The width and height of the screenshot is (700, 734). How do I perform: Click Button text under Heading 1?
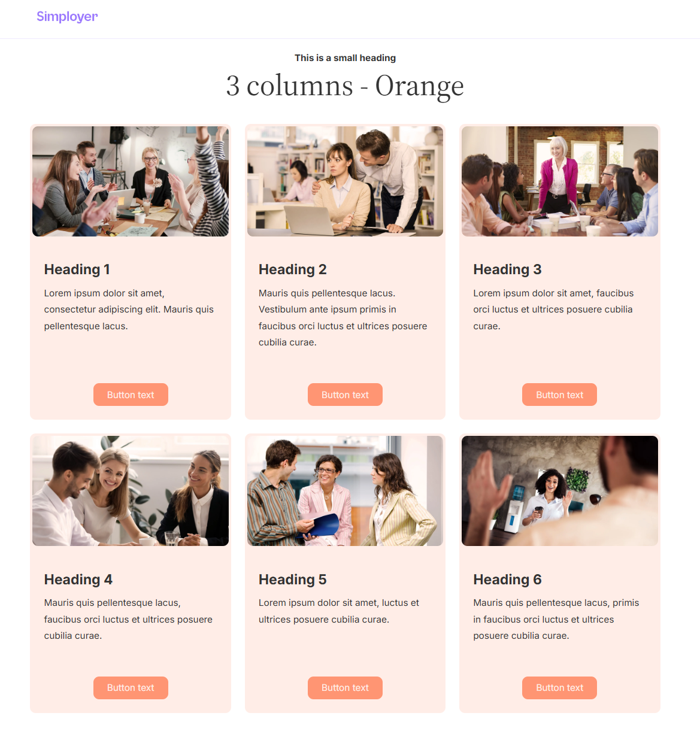click(131, 395)
